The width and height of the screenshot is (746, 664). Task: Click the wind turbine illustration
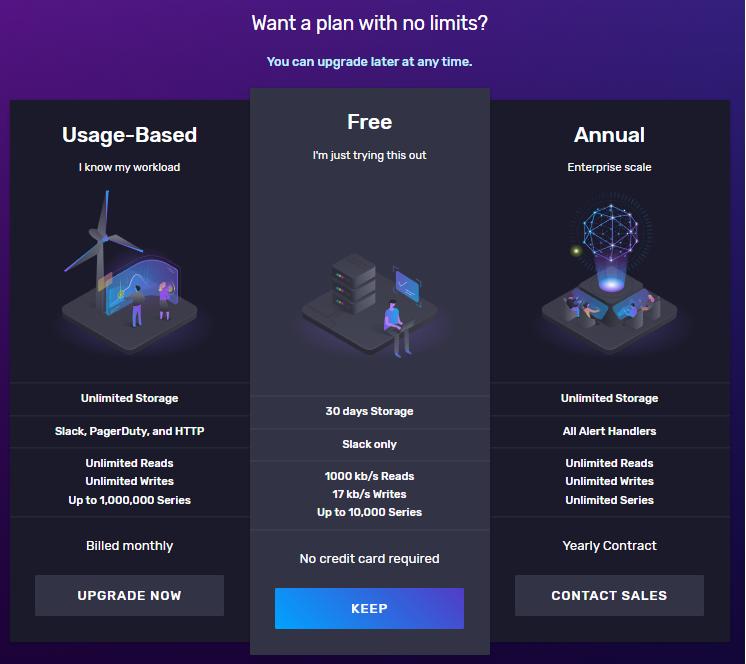click(129, 271)
